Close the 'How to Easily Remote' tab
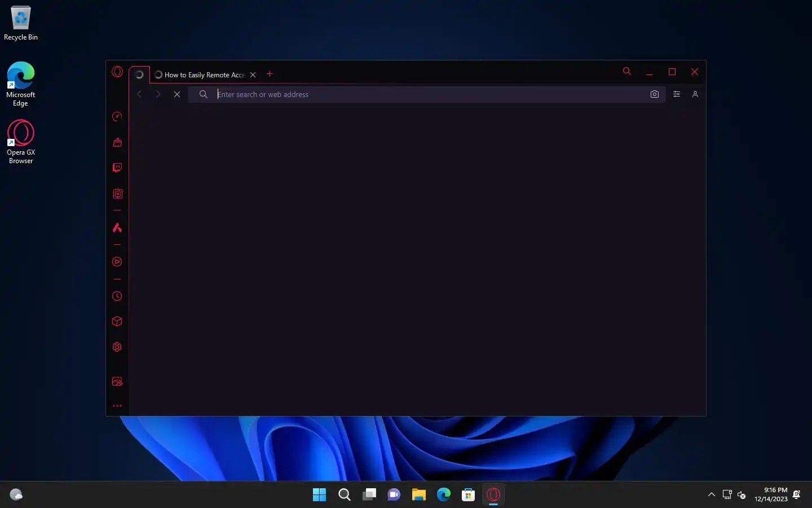812x508 pixels. (253, 75)
